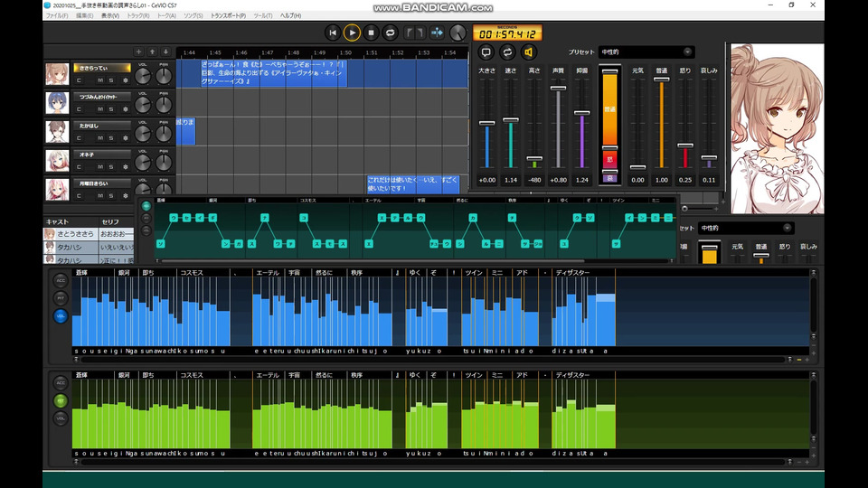The width and height of the screenshot is (868, 488).
Task: Click the return-to-start transport button
Action: tap(333, 33)
